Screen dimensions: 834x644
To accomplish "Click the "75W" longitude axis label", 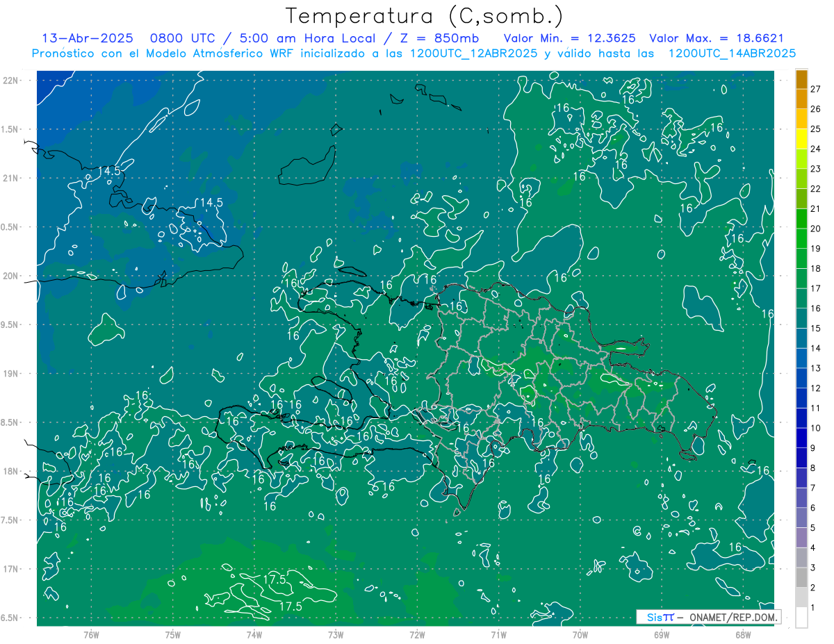I will [173, 635].
